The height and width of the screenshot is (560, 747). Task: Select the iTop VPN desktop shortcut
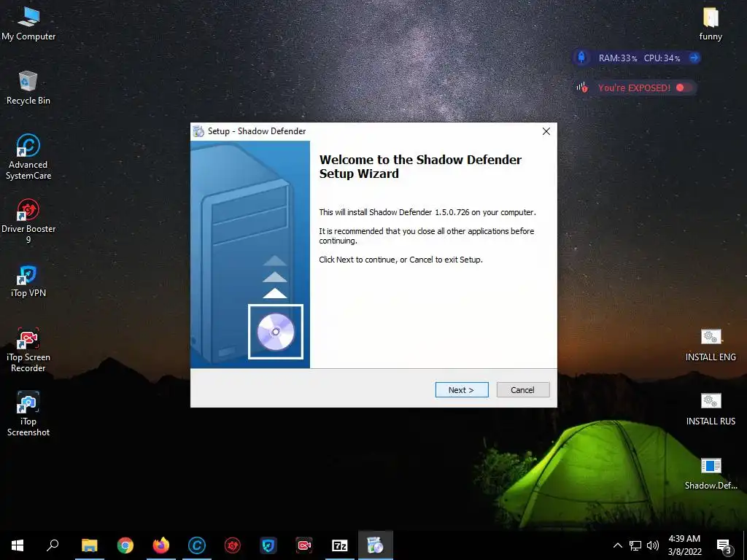click(x=28, y=281)
